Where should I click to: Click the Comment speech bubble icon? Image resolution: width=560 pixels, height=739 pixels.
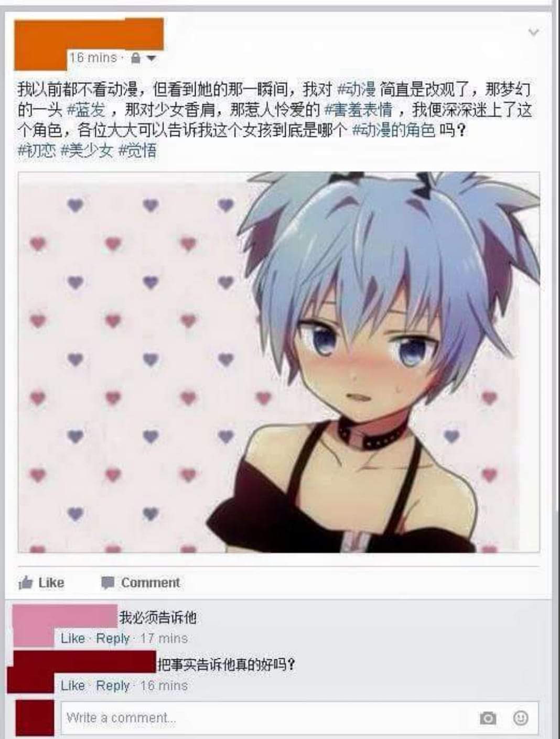click(x=107, y=583)
